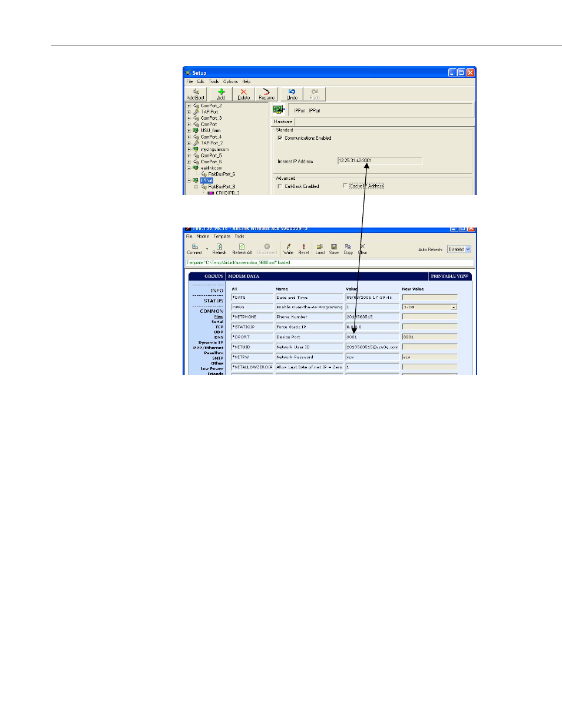Click the Refresh All toolbar icon
Image resolution: width=562 pixels, height=728 pixels.
(x=242, y=249)
